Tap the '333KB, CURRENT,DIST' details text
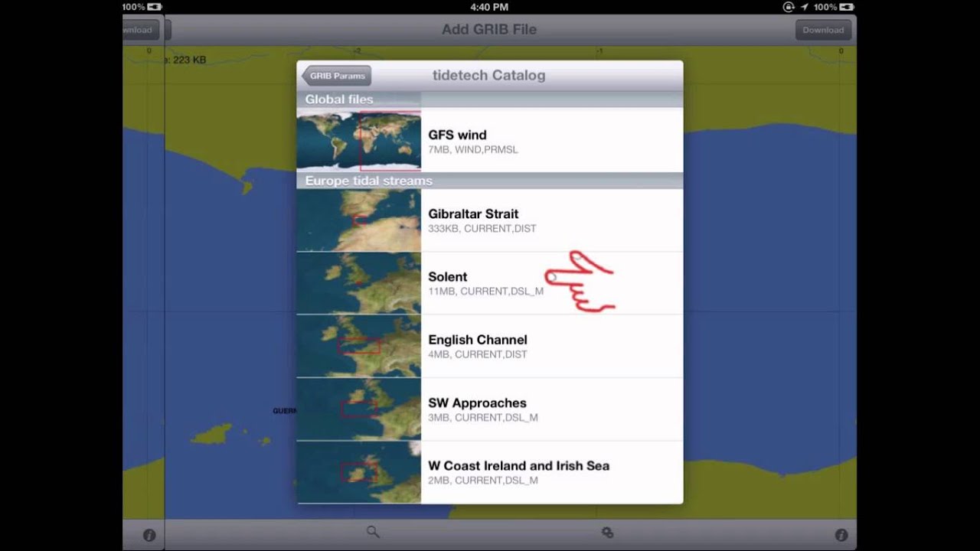 [482, 228]
